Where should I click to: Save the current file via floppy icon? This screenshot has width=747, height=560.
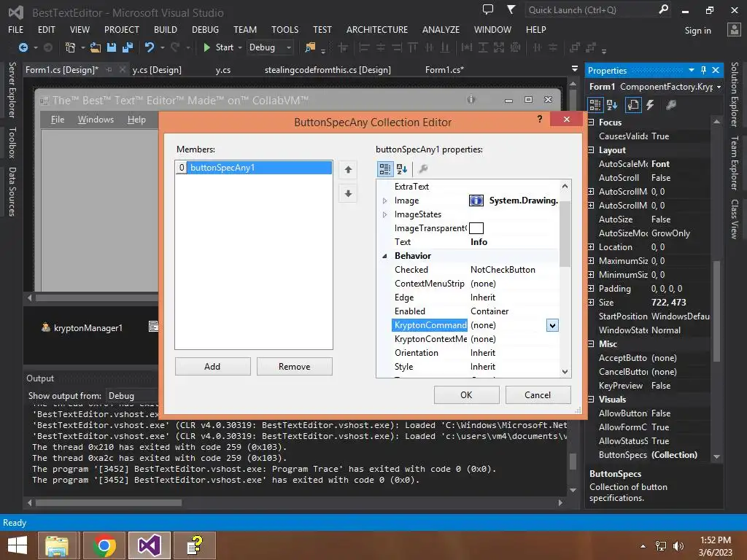pyautogui.click(x=112, y=47)
